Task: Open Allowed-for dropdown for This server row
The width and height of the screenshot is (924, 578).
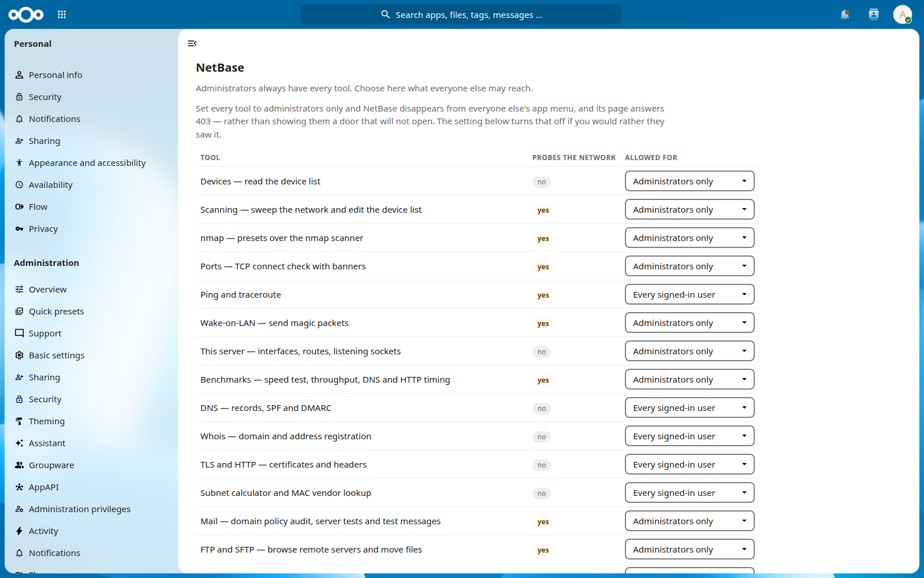Action: 690,351
